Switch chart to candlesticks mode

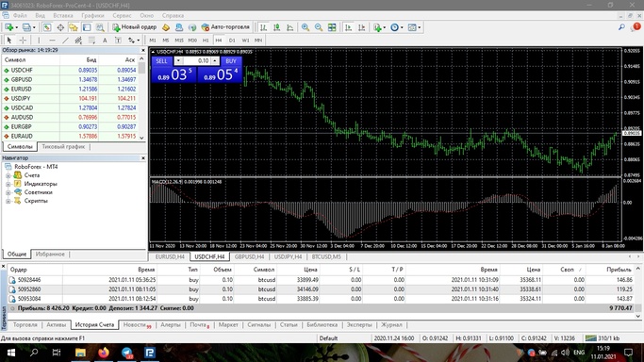pyautogui.click(x=276, y=27)
